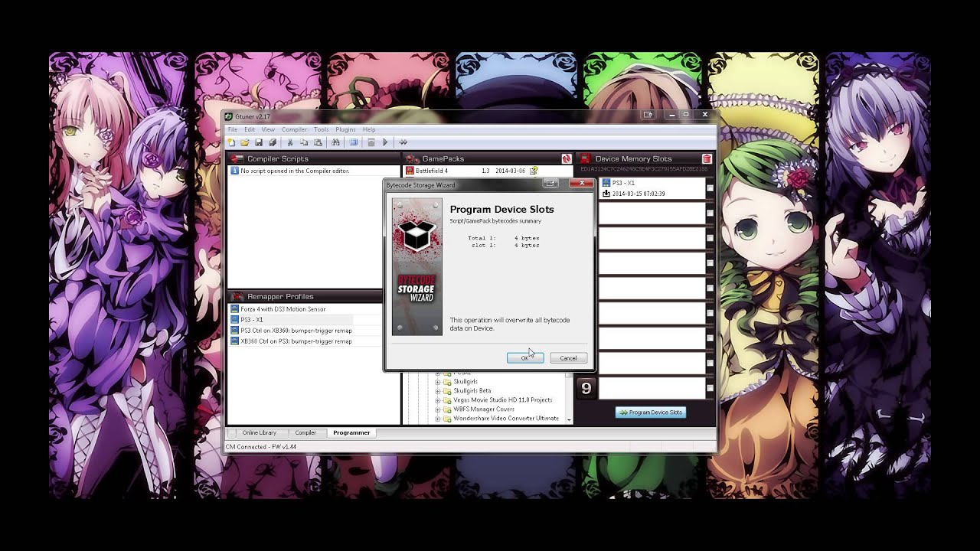Click the WBFS Manager Covers folder icon
Screen dimensions: 980x551
tap(447, 409)
